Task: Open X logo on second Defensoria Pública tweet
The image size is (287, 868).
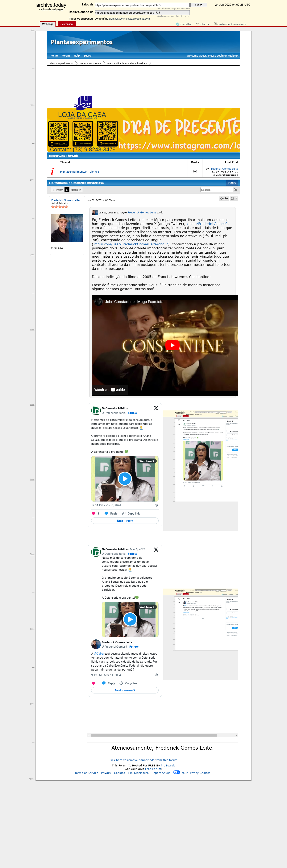Action: [x=156, y=550]
